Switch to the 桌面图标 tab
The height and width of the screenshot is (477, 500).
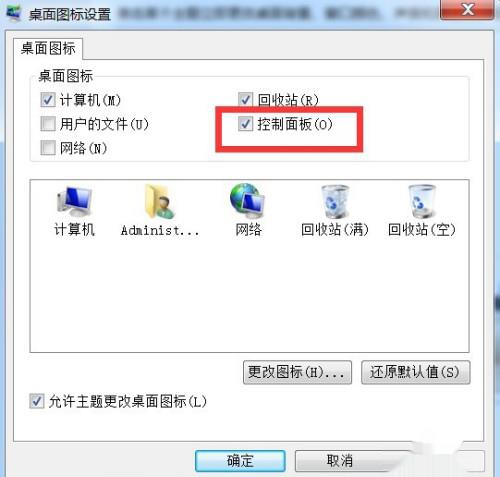pyautogui.click(x=48, y=49)
